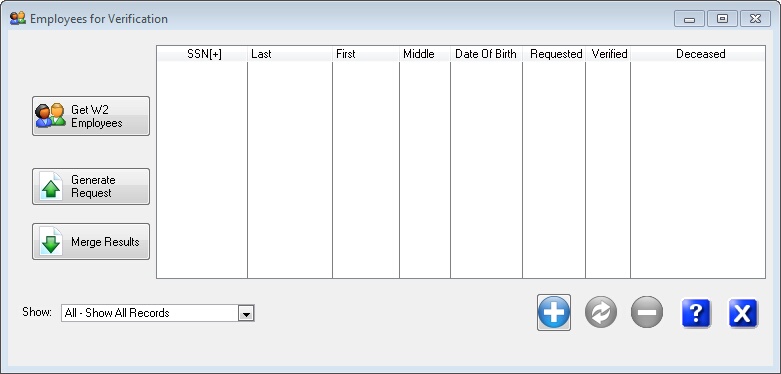781x374 pixels.
Task: Click the gray refresh arrows icon
Action: pos(601,313)
